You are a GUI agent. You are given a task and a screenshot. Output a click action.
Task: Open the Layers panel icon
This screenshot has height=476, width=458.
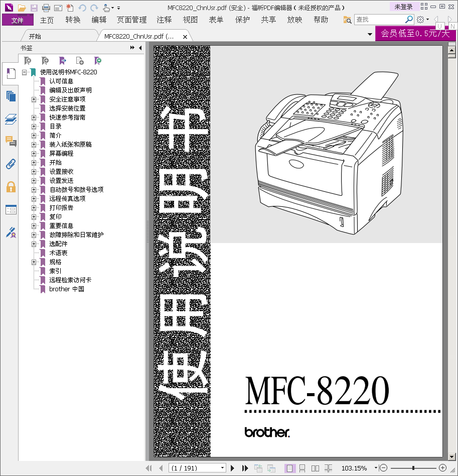[x=11, y=119]
